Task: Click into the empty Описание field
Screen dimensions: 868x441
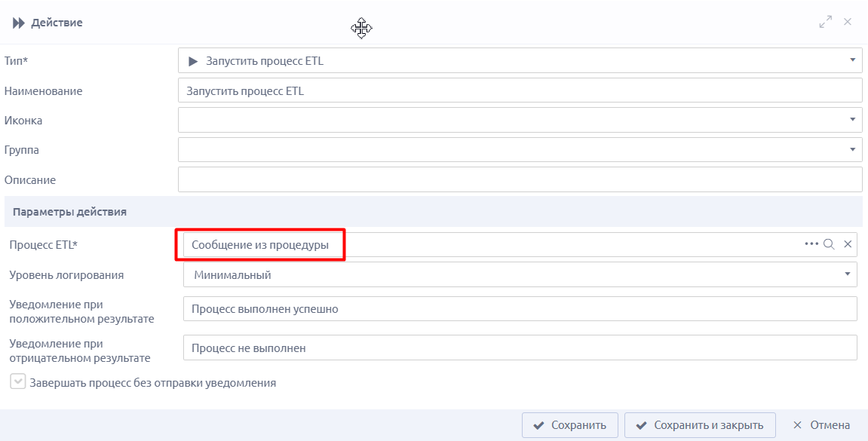Action: pyautogui.click(x=520, y=179)
